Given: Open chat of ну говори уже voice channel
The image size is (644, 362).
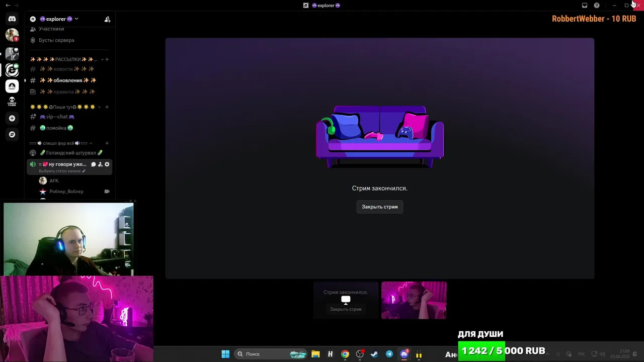Looking at the screenshot, I should click(x=93, y=164).
